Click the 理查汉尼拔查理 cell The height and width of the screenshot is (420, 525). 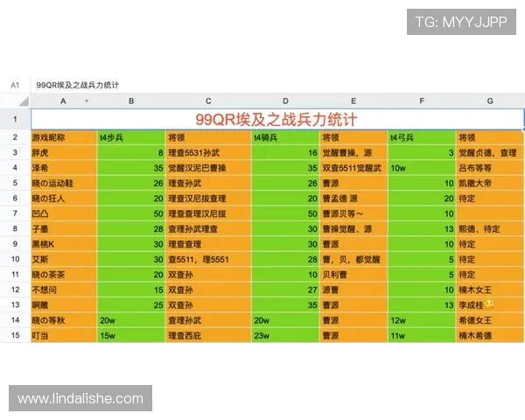point(208,199)
